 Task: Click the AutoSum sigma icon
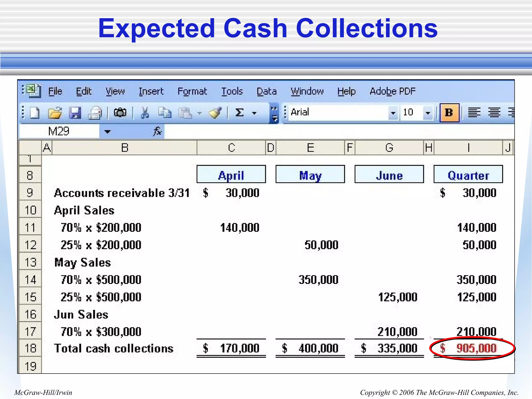(239, 112)
